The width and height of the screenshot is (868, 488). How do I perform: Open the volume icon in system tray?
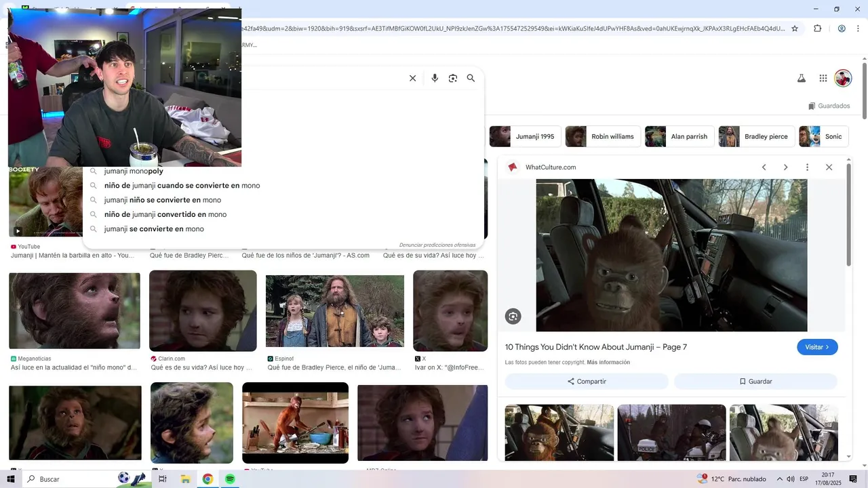[x=791, y=479]
